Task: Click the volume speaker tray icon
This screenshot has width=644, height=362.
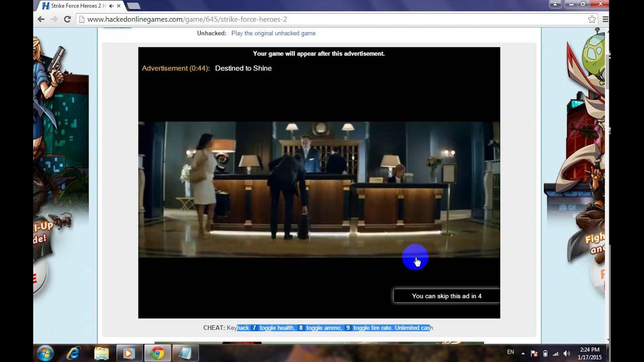Action: (x=567, y=353)
